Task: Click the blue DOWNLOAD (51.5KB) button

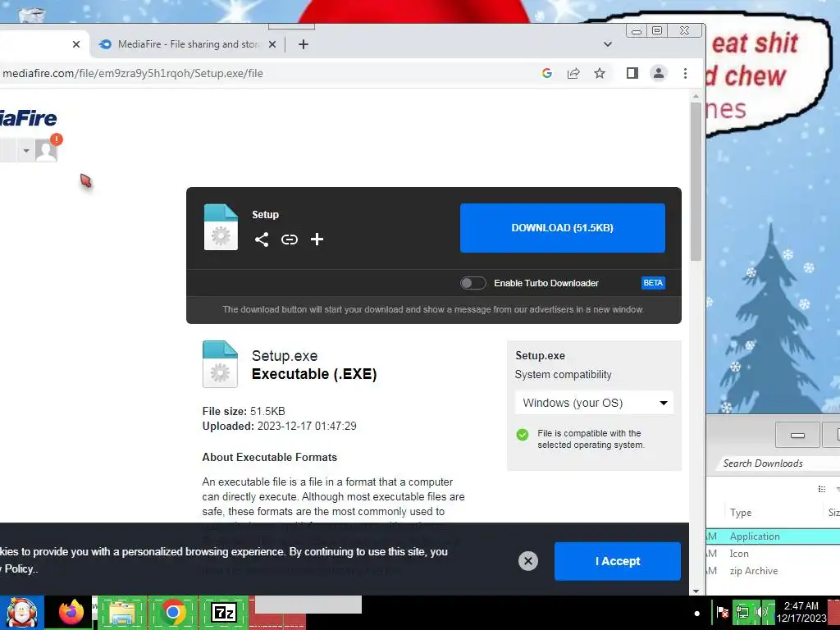Action: coord(563,228)
